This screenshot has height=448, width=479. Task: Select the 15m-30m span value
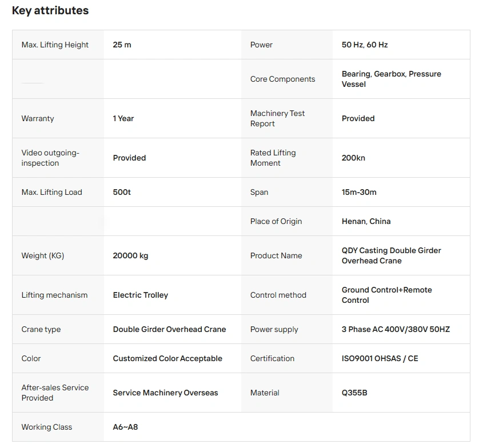359,192
